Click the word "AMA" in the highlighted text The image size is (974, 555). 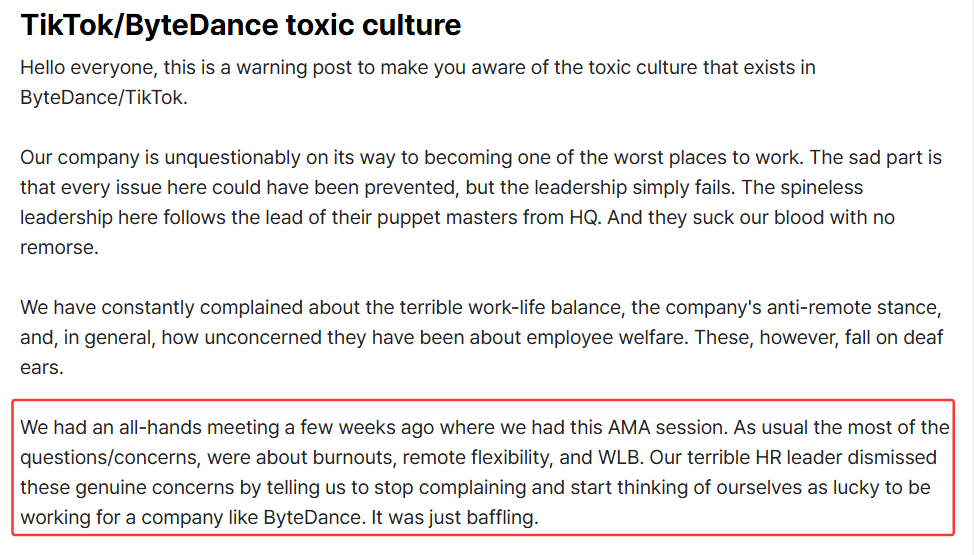(x=629, y=428)
